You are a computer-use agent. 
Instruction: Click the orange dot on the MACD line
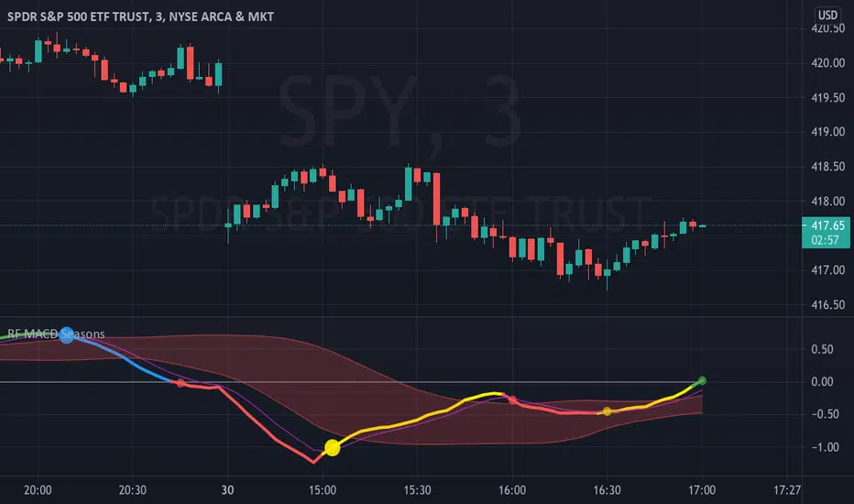click(606, 411)
